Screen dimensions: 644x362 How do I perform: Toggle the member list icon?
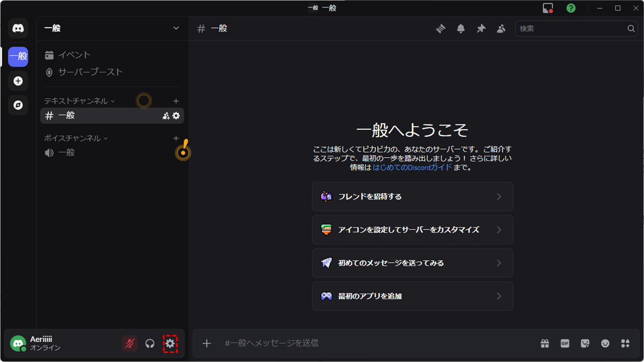501,29
